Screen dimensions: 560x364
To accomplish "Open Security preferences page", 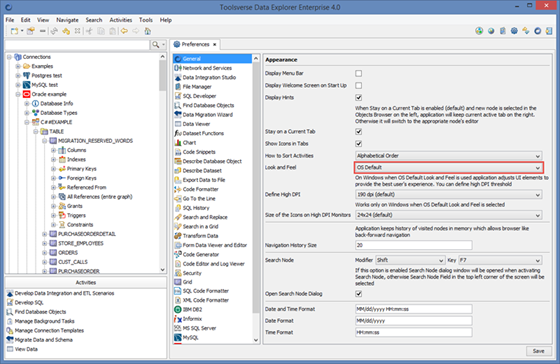I will [192, 273].
